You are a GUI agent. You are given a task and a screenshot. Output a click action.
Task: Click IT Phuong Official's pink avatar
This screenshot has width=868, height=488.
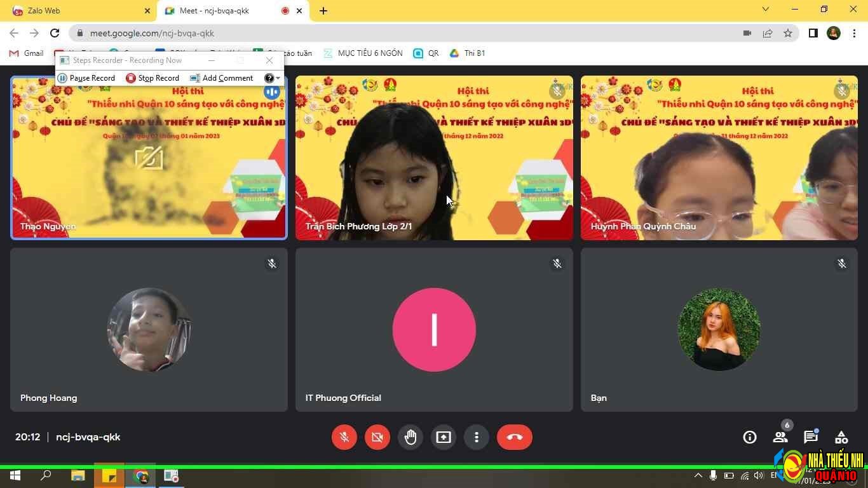[x=434, y=329]
